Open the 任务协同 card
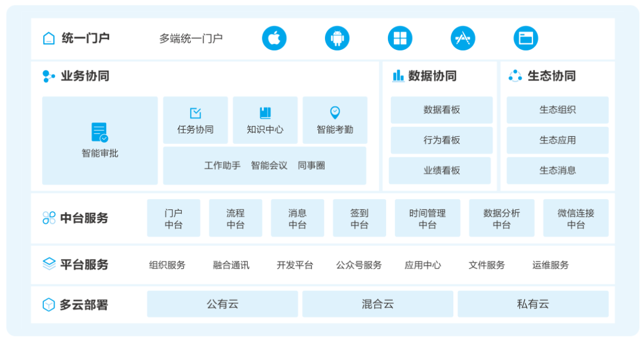 [x=195, y=120]
